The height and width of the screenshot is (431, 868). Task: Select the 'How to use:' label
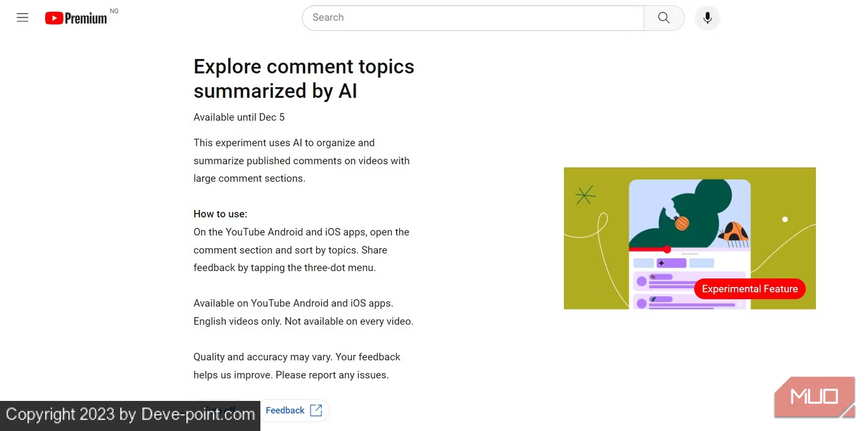tap(220, 214)
